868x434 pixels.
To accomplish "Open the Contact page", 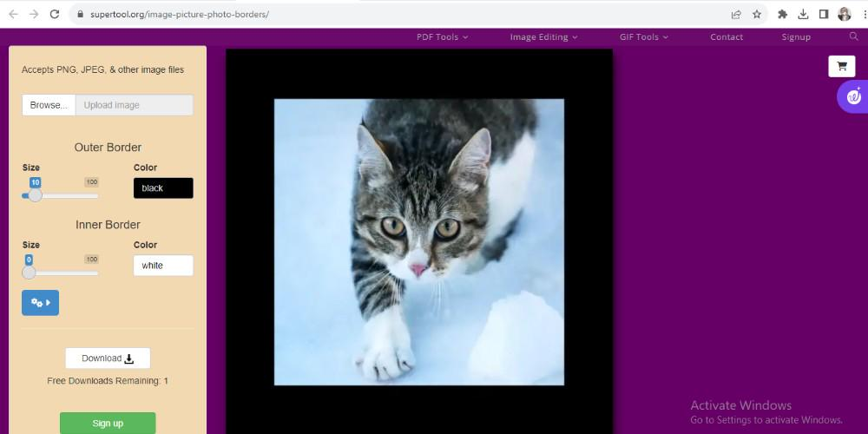I will 727,37.
